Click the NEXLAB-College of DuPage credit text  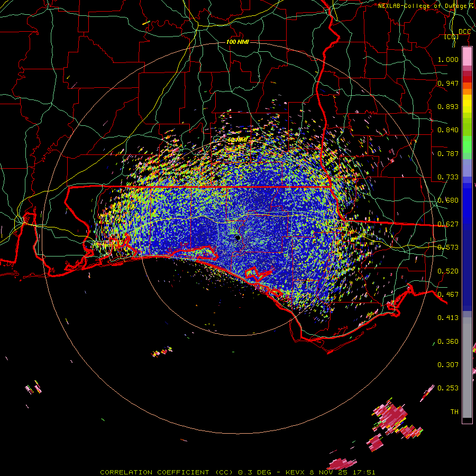pos(426,6)
